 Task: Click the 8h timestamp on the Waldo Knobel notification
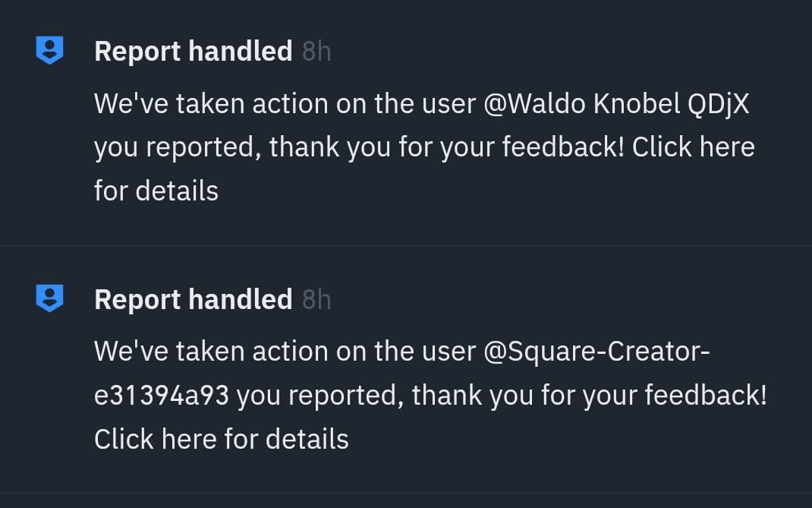point(316,52)
